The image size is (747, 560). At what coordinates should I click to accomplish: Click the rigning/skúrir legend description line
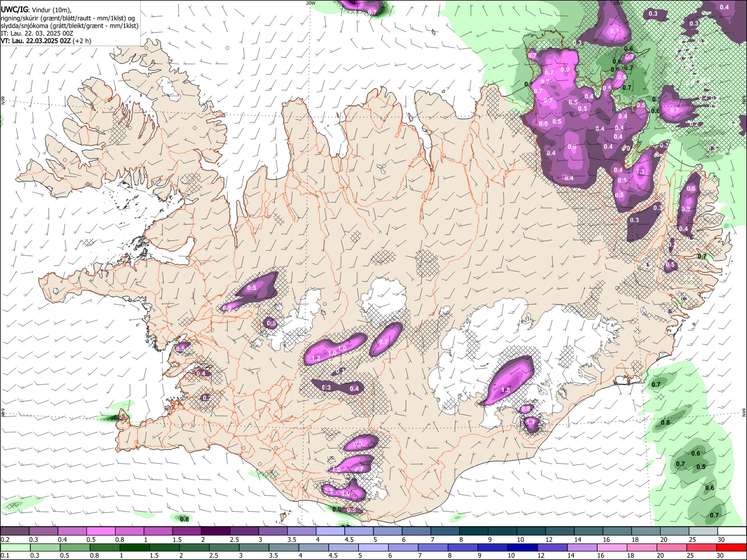point(68,18)
